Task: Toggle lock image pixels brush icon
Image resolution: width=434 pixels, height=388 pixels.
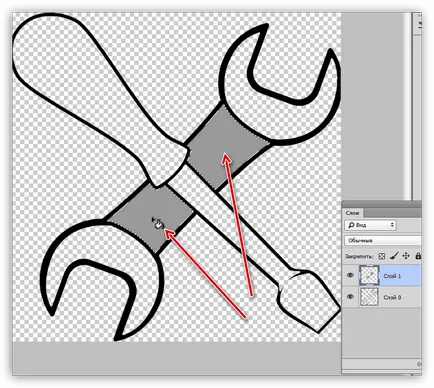Action: [394, 256]
